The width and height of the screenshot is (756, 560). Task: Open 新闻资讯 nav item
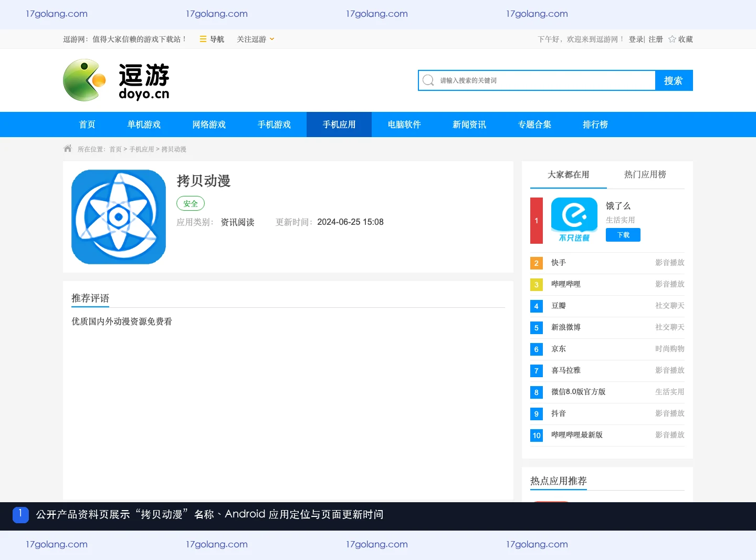[469, 125]
